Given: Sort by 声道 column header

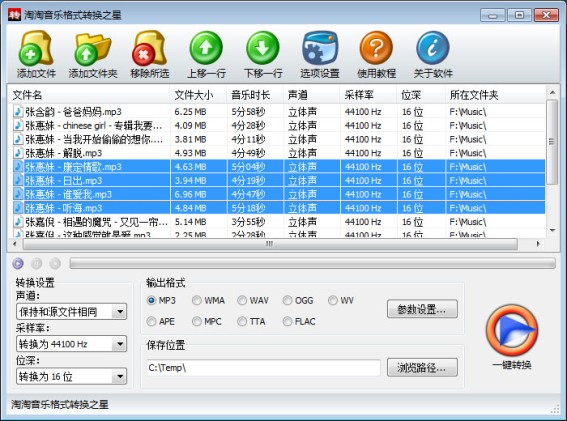Looking at the screenshot, I should pyautogui.click(x=311, y=95).
